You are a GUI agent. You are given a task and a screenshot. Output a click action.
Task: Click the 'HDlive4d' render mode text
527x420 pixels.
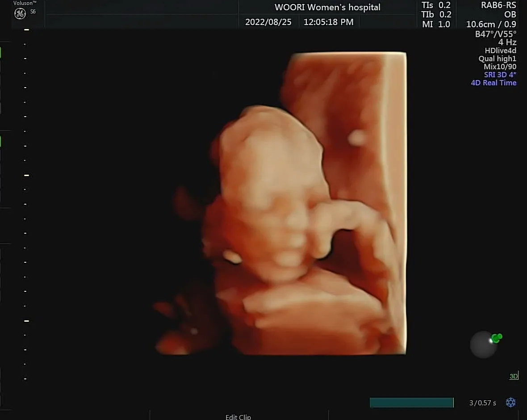tap(501, 50)
